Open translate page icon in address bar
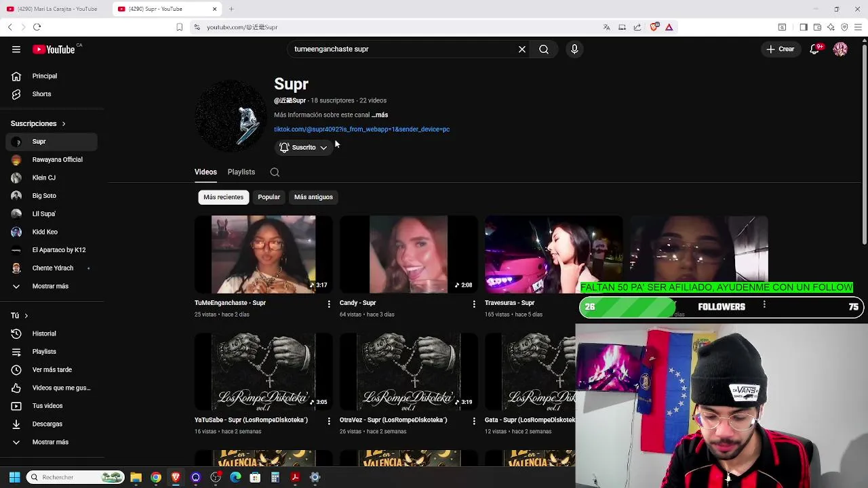This screenshot has width=868, height=488. pos(607,27)
